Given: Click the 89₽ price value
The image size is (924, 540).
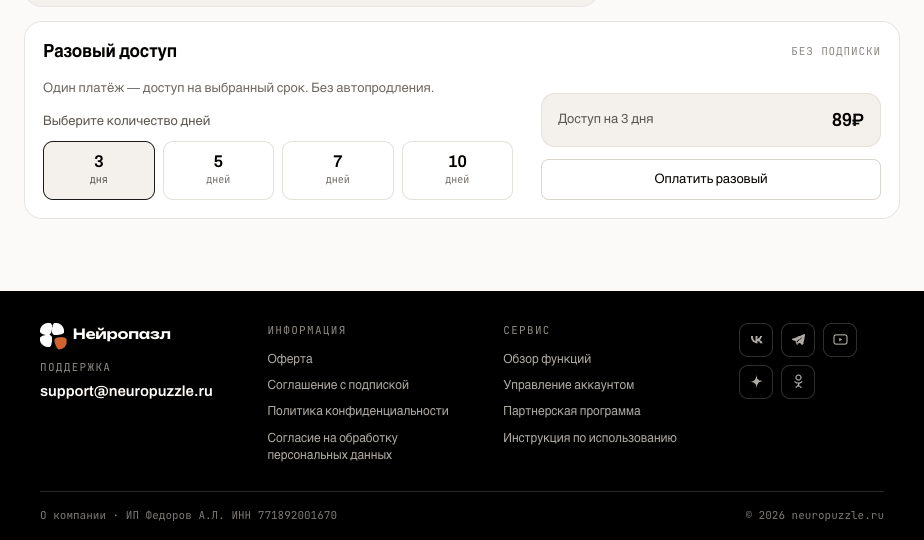Looking at the screenshot, I should 847,120.
